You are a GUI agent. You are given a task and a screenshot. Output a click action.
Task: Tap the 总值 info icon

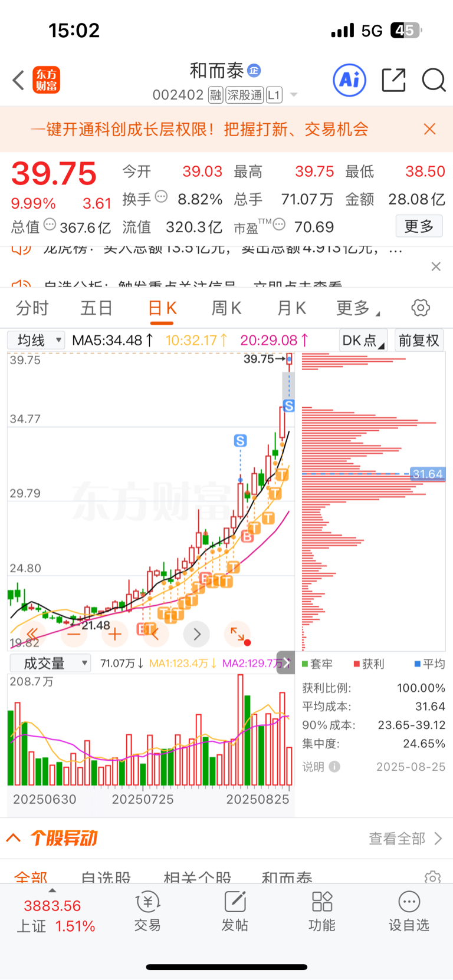50,225
